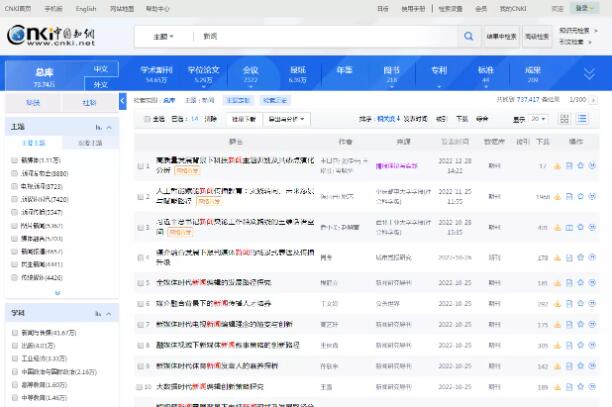Select 会议 database tab

coord(251,73)
